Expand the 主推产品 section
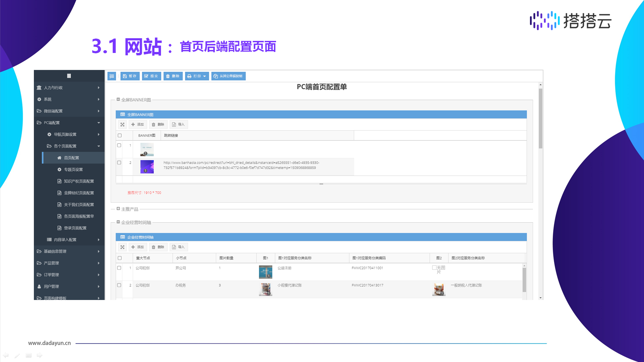The image size is (644, 362). [x=118, y=209]
